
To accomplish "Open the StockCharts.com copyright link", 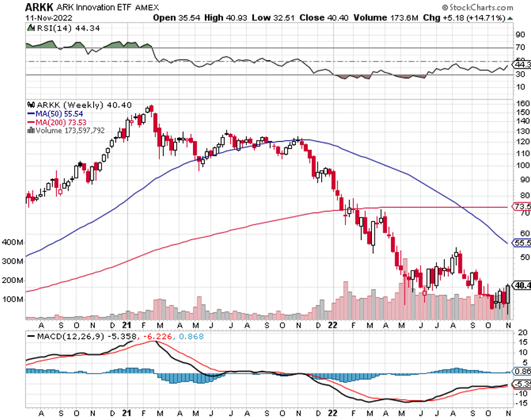I will click(486, 7).
